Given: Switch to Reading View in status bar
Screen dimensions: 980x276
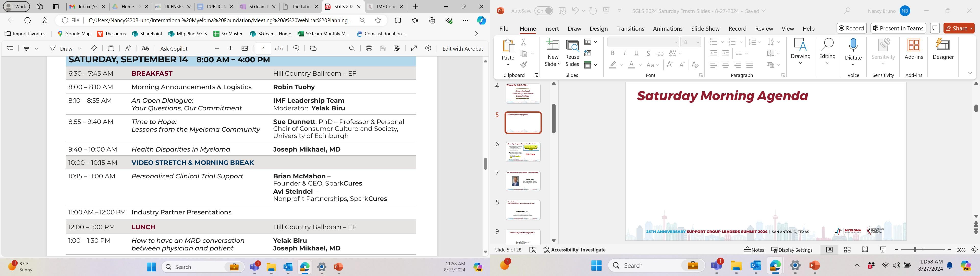Looking at the screenshot, I should click(865, 250).
